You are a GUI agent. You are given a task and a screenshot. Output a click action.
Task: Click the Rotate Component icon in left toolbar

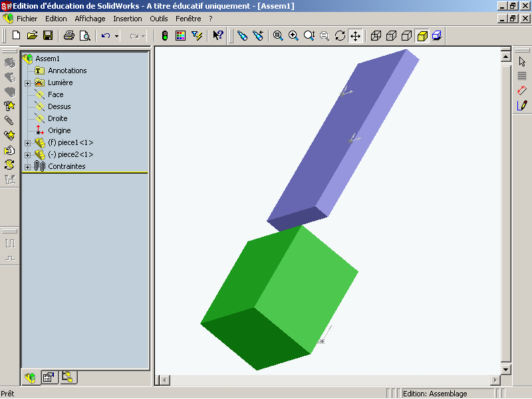click(x=9, y=165)
